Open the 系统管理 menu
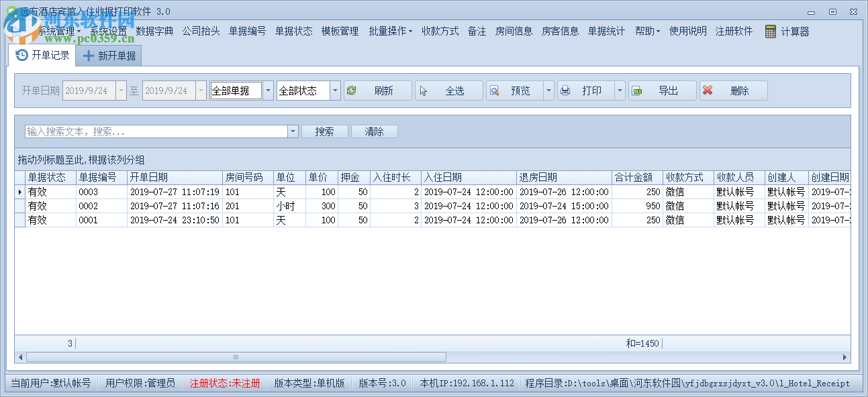Screen dimensions: 868x397 click(x=59, y=31)
